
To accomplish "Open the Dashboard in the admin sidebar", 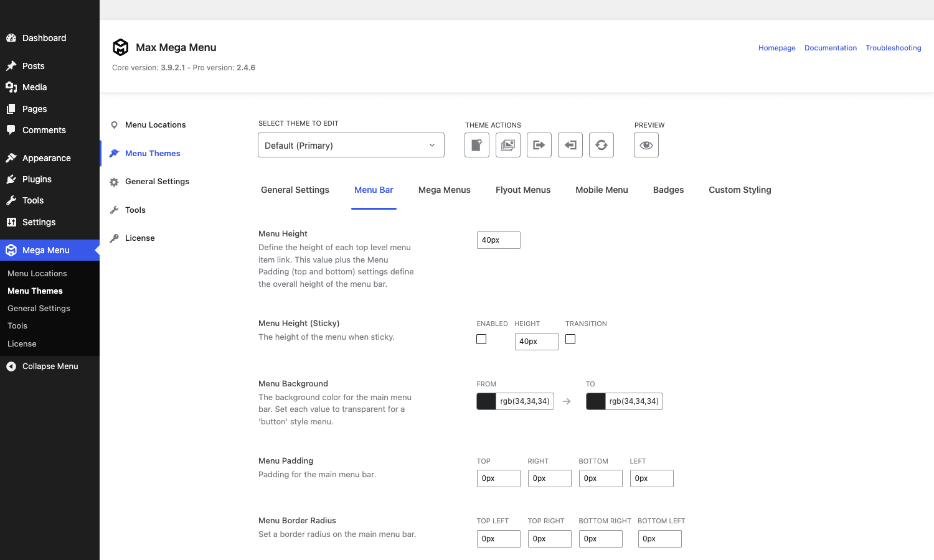I will [x=50, y=38].
